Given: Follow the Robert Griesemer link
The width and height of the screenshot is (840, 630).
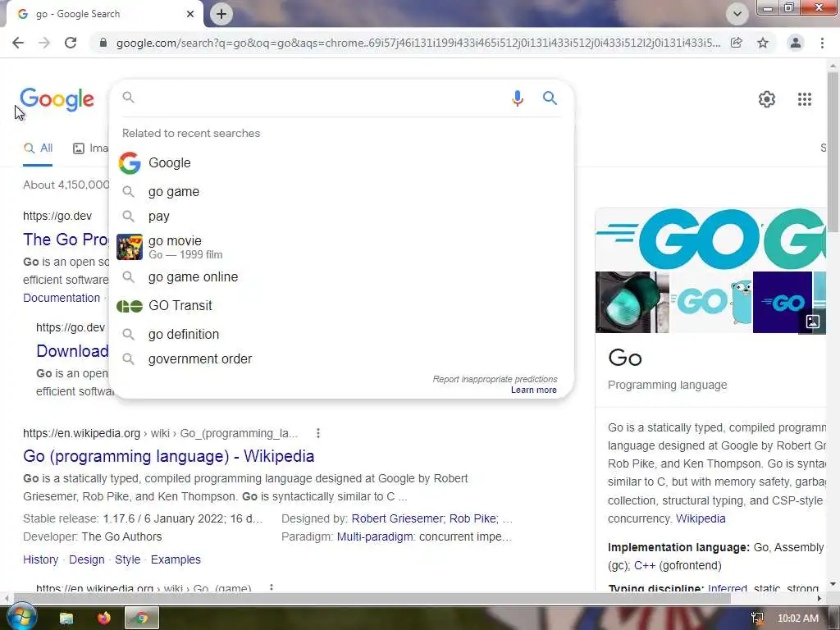Looking at the screenshot, I should click(397, 518).
